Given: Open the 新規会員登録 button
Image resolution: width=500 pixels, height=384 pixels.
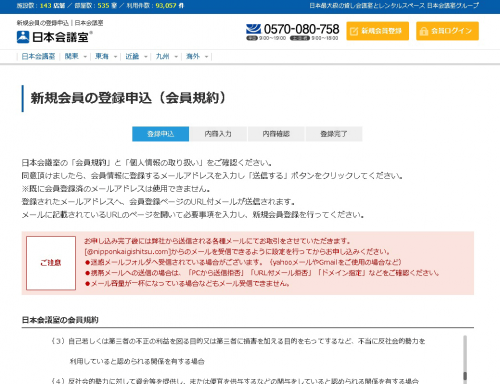Looking at the screenshot, I should point(377,31).
